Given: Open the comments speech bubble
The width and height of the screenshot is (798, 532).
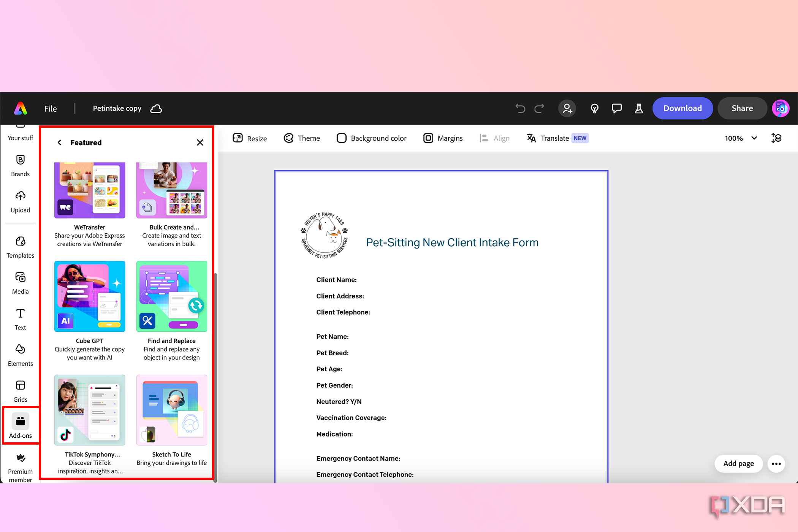Looking at the screenshot, I should 617,109.
